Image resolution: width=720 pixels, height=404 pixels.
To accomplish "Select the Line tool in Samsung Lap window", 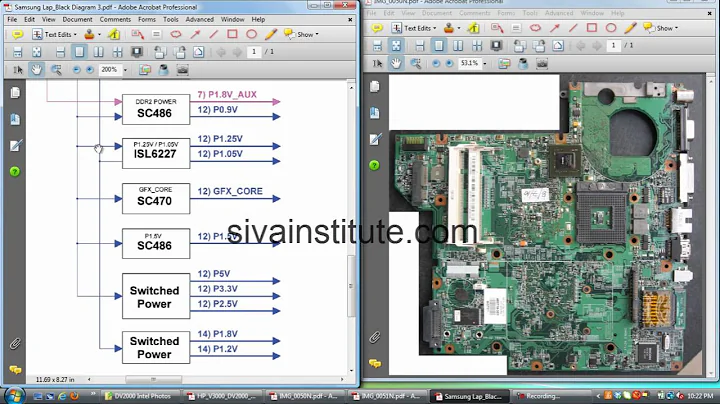I will point(214,34).
